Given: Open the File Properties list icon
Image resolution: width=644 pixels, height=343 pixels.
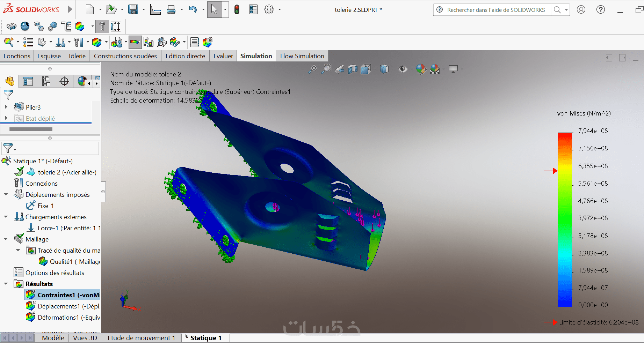Looking at the screenshot, I should [x=253, y=9].
